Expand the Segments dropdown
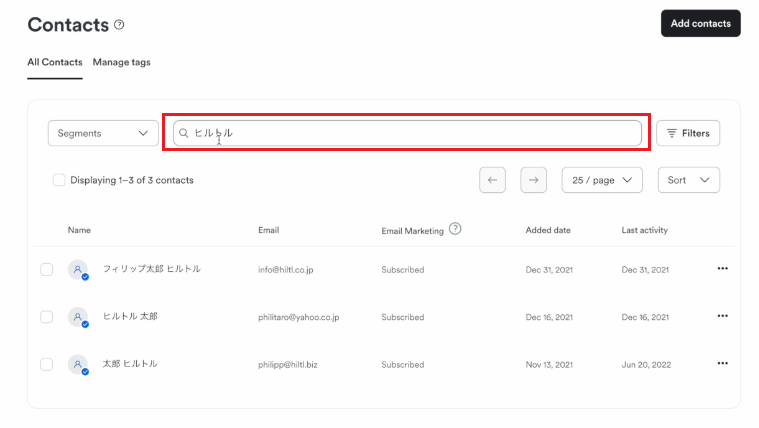Screen dimensions: 759x428 pos(103,133)
